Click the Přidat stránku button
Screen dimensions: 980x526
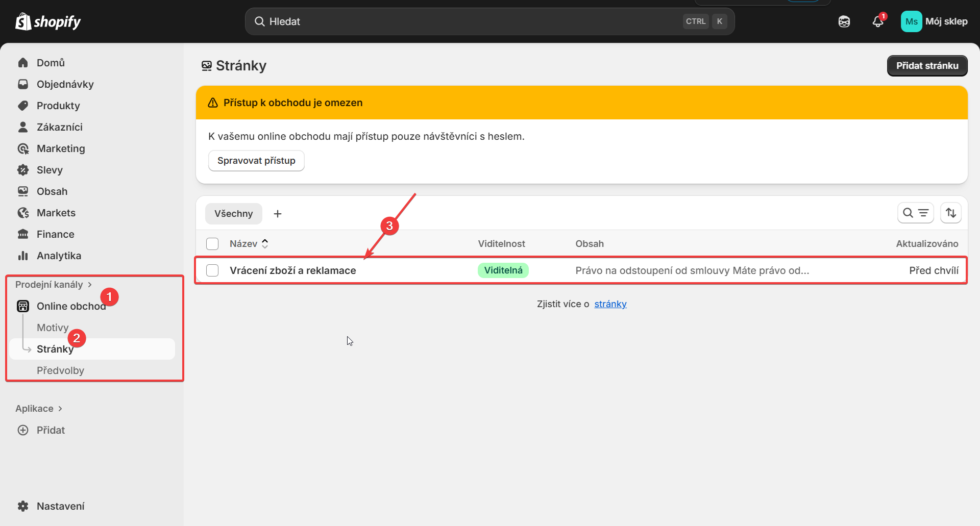click(927, 65)
